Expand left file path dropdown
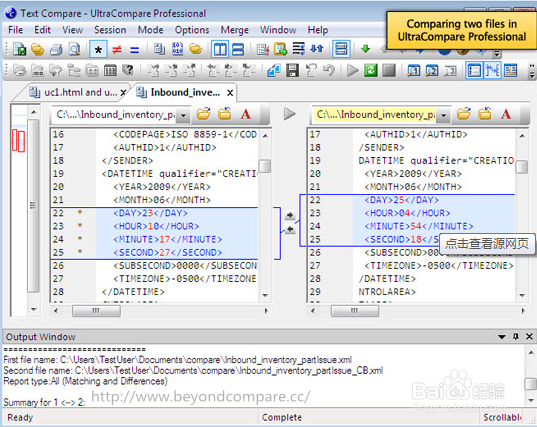Image resolution: width=537 pixels, height=427 pixels. 184,115
